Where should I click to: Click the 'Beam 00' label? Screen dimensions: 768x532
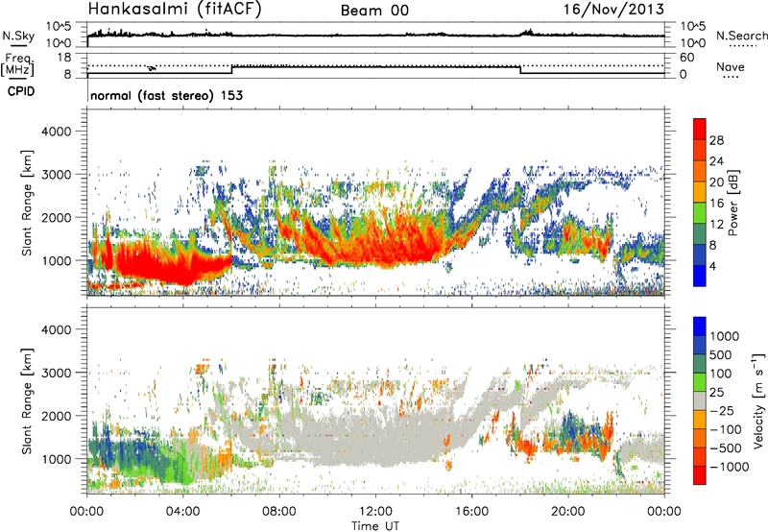(x=374, y=11)
